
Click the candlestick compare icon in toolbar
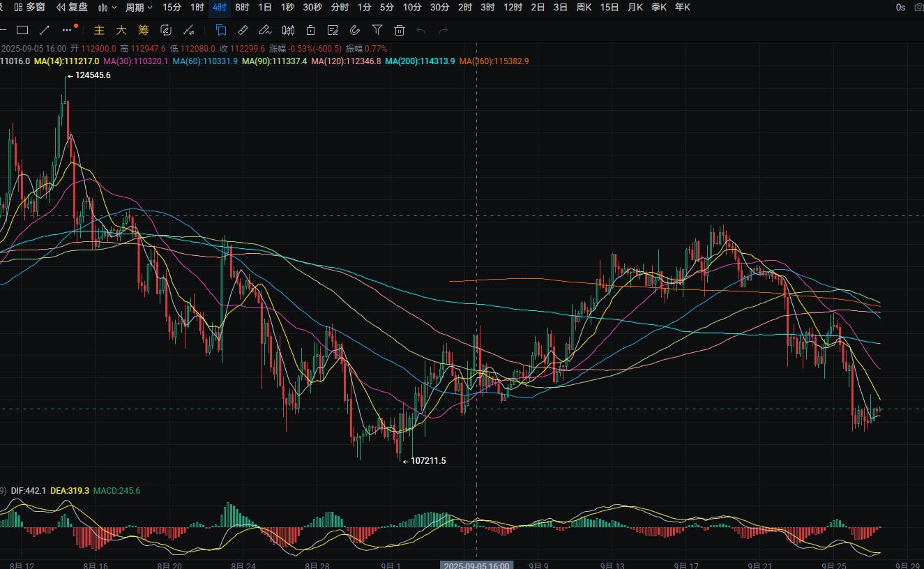click(288, 30)
